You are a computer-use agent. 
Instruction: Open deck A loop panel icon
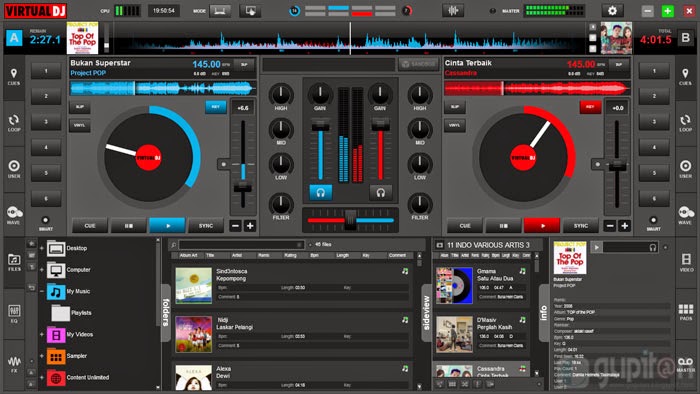pyautogui.click(x=14, y=123)
